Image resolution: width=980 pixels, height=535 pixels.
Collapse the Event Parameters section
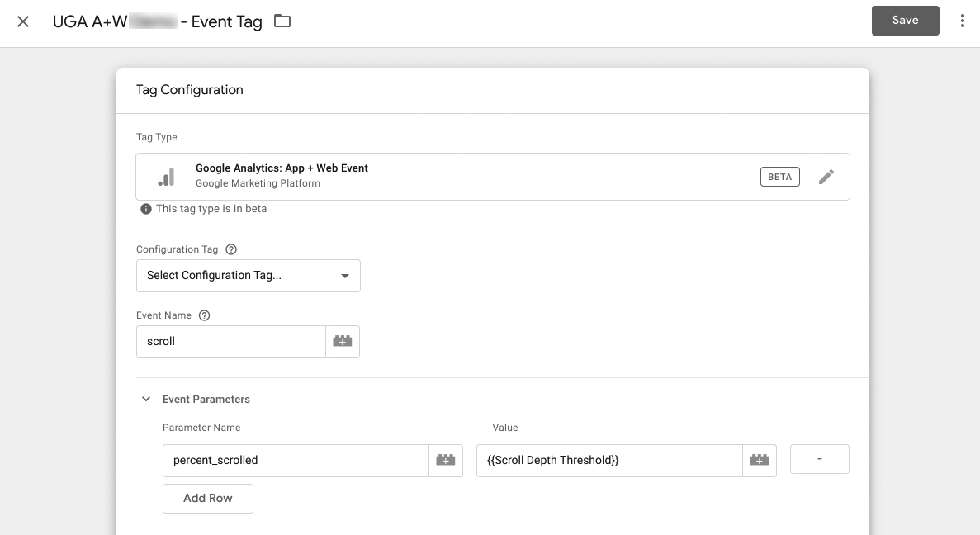(146, 400)
